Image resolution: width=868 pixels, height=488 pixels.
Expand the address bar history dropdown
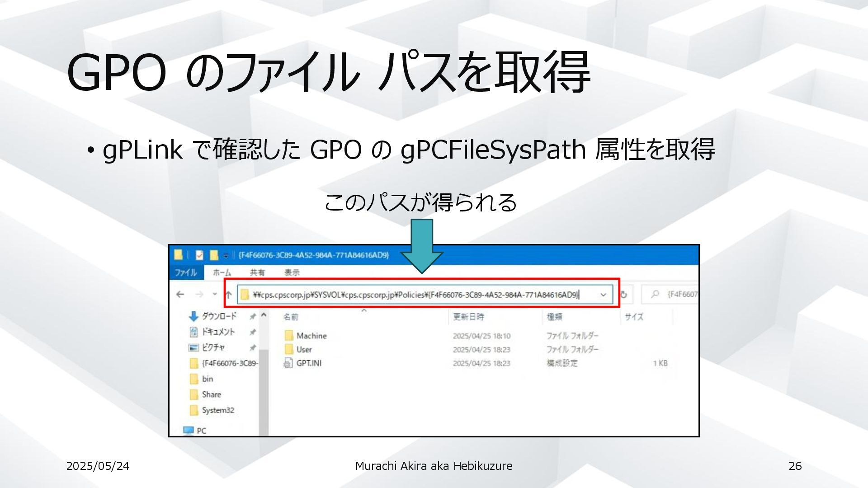click(x=603, y=295)
